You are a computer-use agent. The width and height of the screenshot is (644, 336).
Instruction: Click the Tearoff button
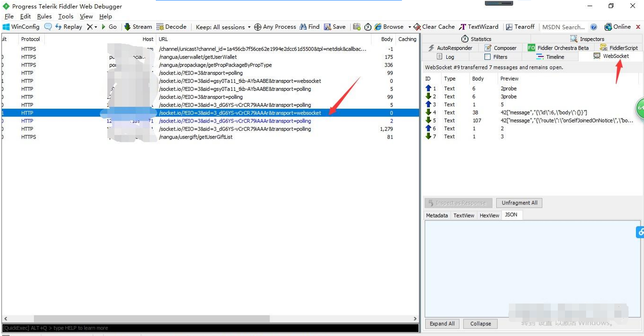(520, 27)
